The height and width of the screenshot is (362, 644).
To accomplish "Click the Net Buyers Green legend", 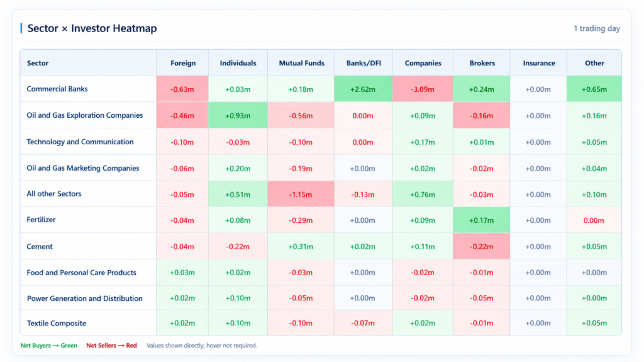I will (49, 346).
